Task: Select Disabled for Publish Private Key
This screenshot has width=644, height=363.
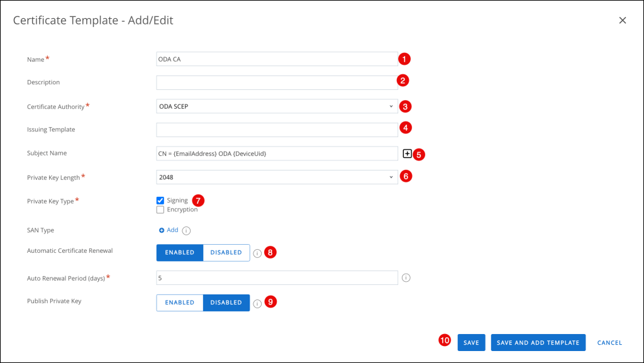Action: [226, 303]
